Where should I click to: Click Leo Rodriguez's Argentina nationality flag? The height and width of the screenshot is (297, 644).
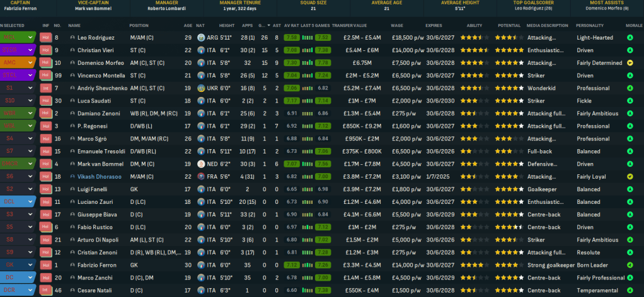(x=201, y=38)
